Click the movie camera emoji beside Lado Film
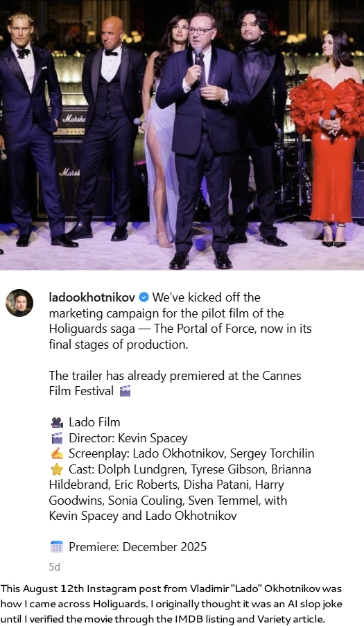The width and height of the screenshot is (364, 626). [x=57, y=422]
